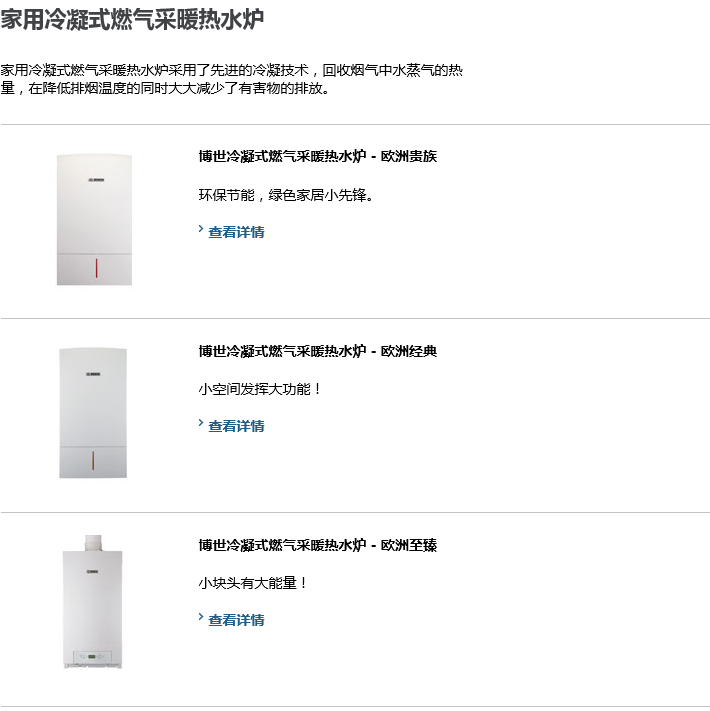The height and width of the screenshot is (711, 710).
Task: Select the 博世冷凝式燃气采暖热水炉 - 欧洲贵族 title
Action: point(317,156)
